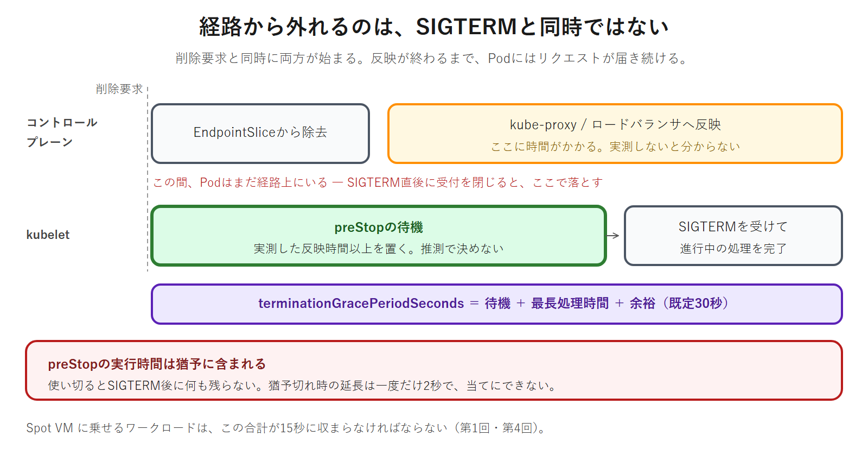868x467 pixels.
Task: Click the 'terminationGracePeriodSeconds' formula box
Action: (x=496, y=304)
